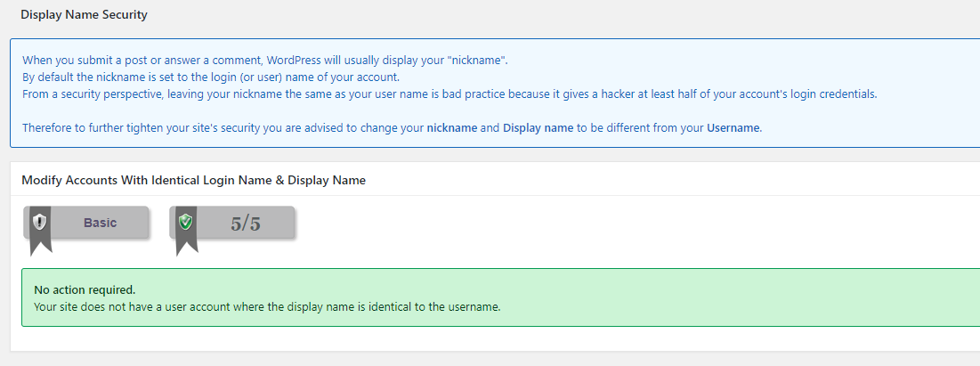Select the ribbon tail under the 5/5 badge

pyautogui.click(x=186, y=246)
